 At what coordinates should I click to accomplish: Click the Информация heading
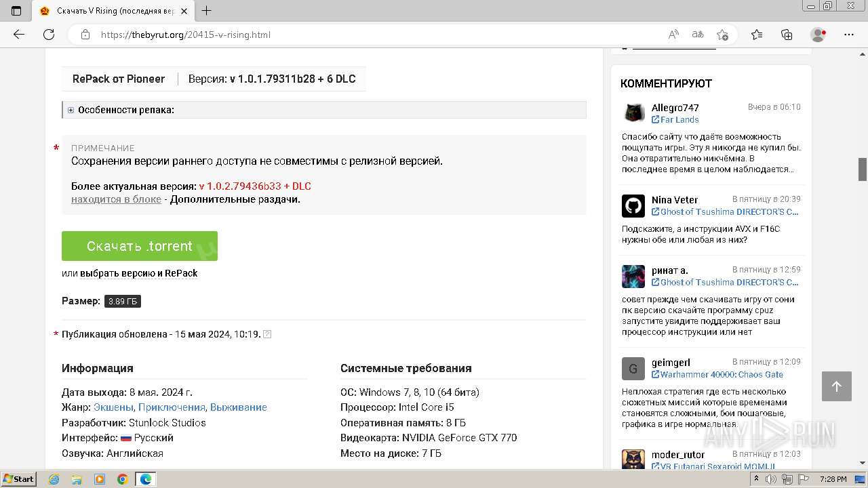point(98,368)
